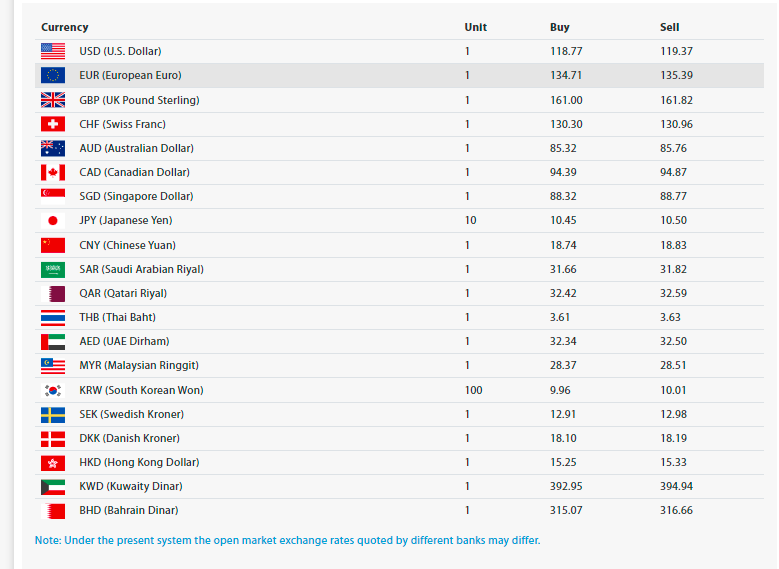
Task: Click MYR buy rate 28.37
Action: coord(563,365)
